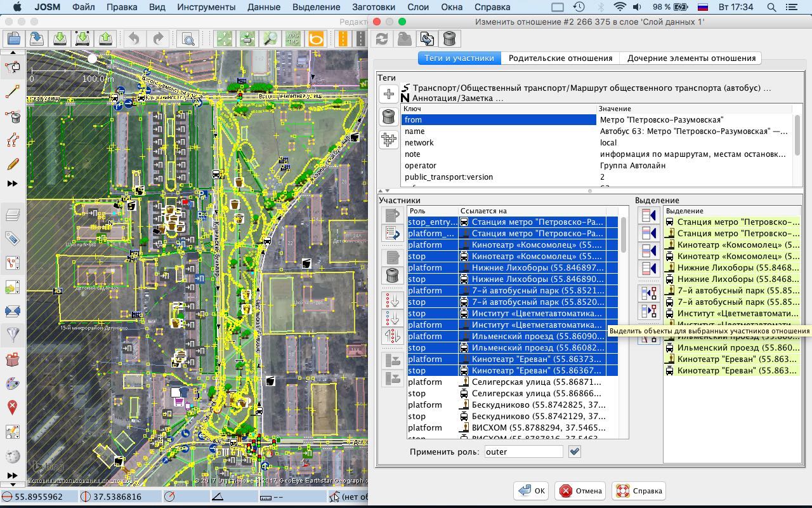Click delete relation trash icon in editor toolbar
This screenshot has height=508, width=812.
(449, 39)
